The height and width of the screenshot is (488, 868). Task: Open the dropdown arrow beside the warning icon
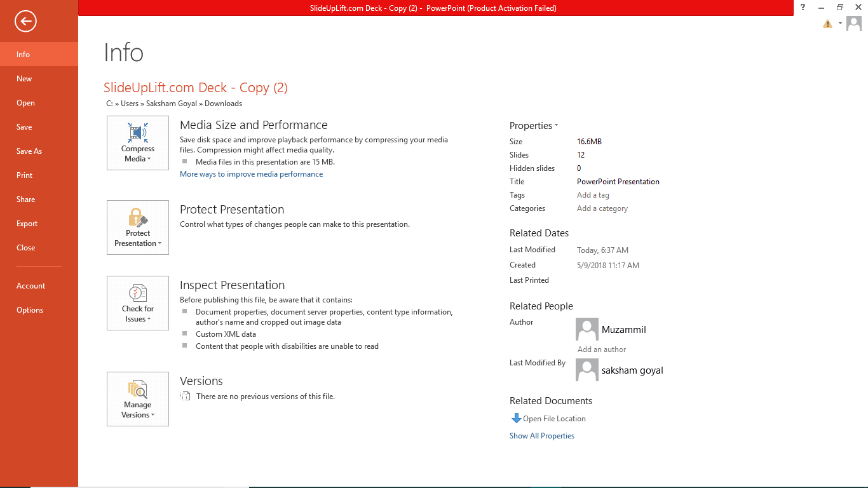pyautogui.click(x=840, y=24)
